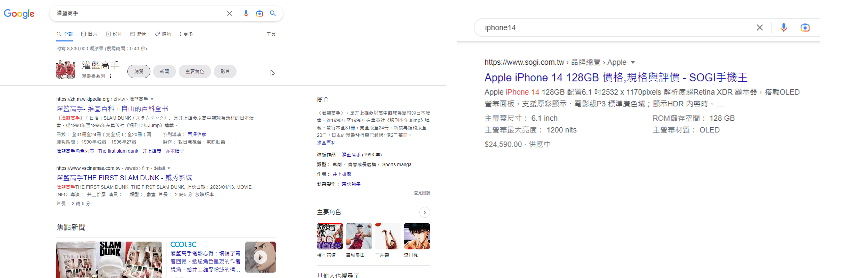Click the 新聞 toggle in 灌籃高手 knowledge card
Image resolution: width=868 pixels, height=278 pixels.
click(x=164, y=71)
